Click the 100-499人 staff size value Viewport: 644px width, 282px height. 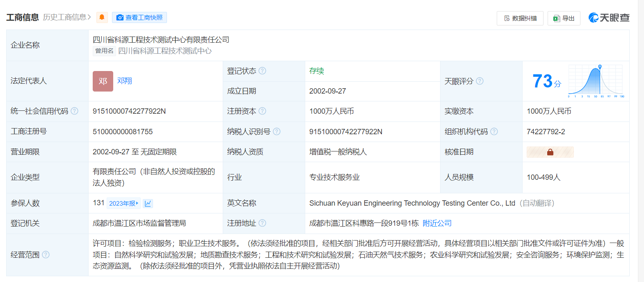544,177
